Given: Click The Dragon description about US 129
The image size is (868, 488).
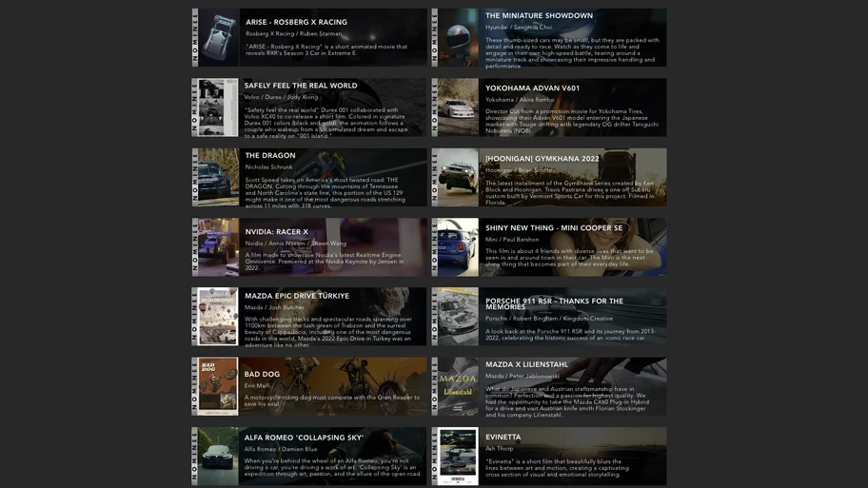Looking at the screenshot, I should (x=325, y=192).
